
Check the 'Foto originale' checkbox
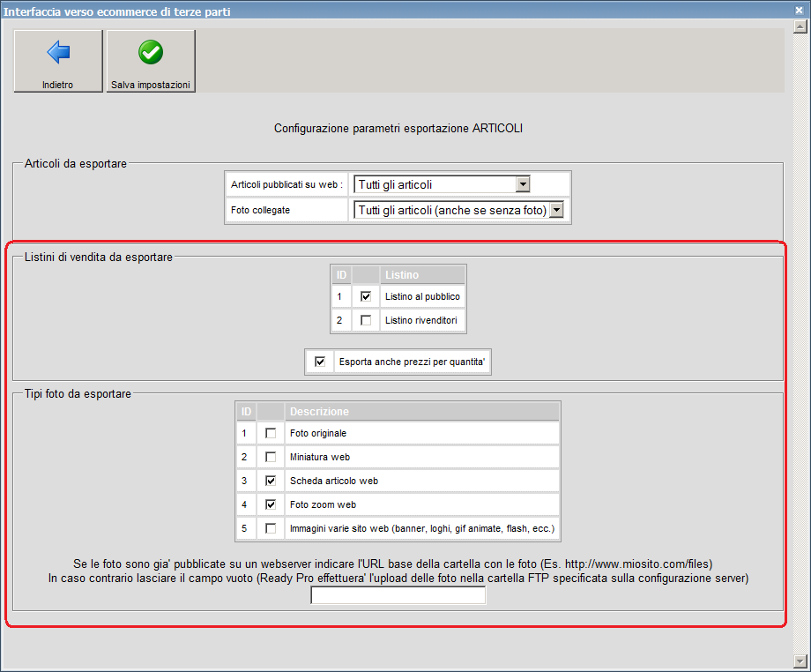271,433
